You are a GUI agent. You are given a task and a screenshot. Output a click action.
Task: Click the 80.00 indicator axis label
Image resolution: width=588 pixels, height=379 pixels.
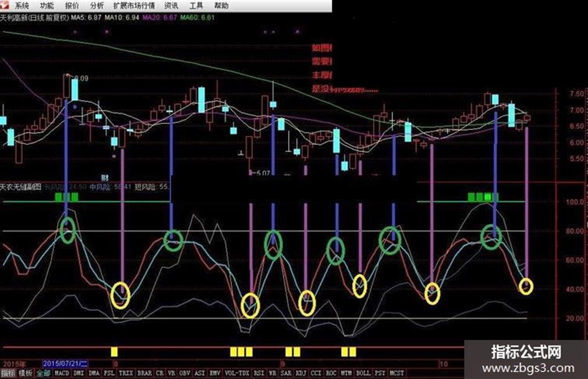point(576,231)
